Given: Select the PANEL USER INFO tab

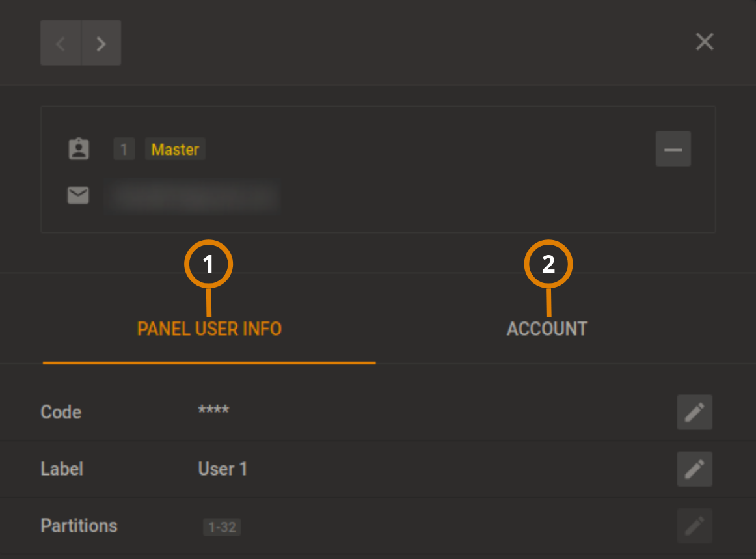Looking at the screenshot, I should 209,329.
